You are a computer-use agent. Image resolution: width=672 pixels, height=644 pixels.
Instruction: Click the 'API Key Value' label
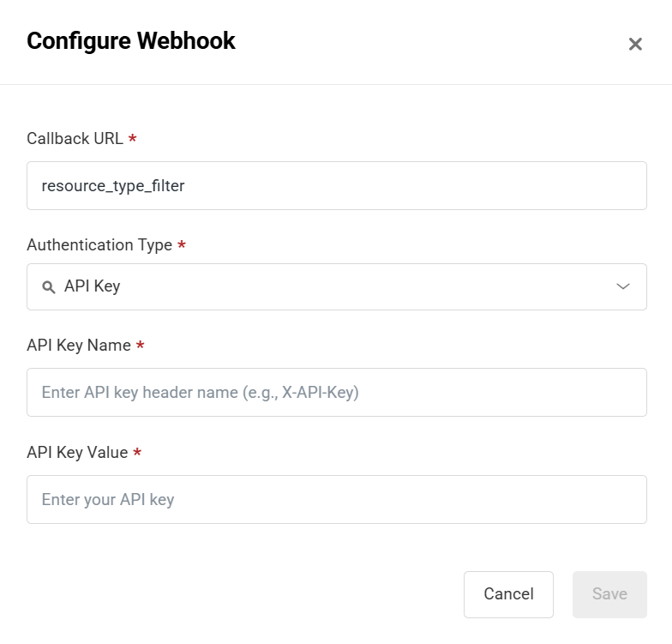(x=77, y=452)
